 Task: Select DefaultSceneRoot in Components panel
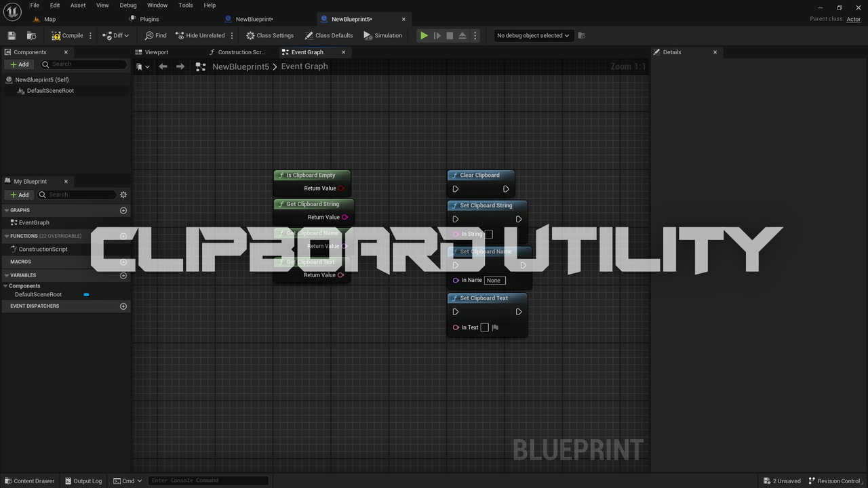pos(50,91)
